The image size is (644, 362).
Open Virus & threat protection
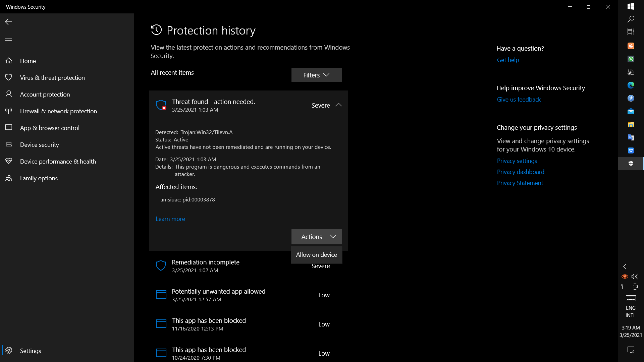(67, 77)
